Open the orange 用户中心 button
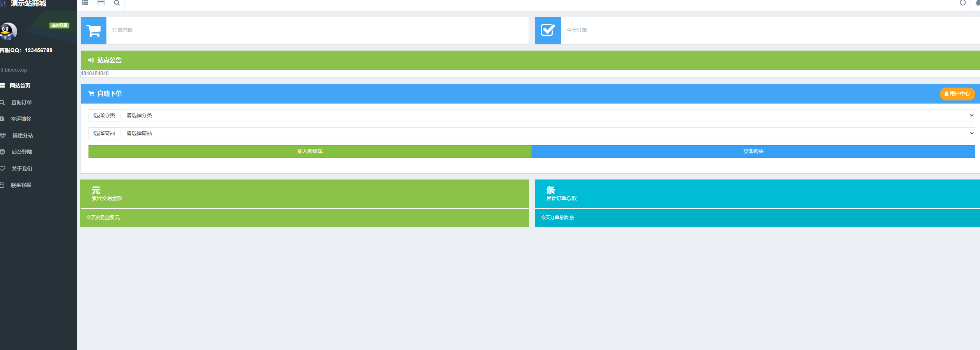 (x=957, y=94)
